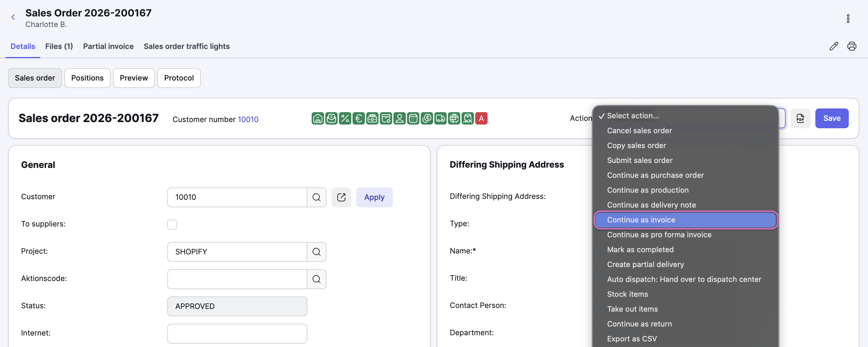The width and height of the screenshot is (868, 347).
Task: Go back with the left chevron arrow
Action: [x=13, y=17]
